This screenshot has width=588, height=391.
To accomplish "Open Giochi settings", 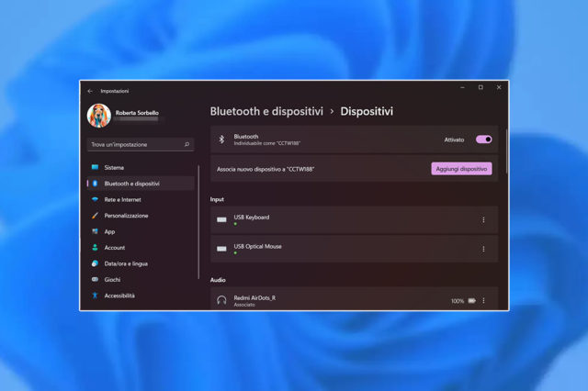I will [x=141, y=280].
